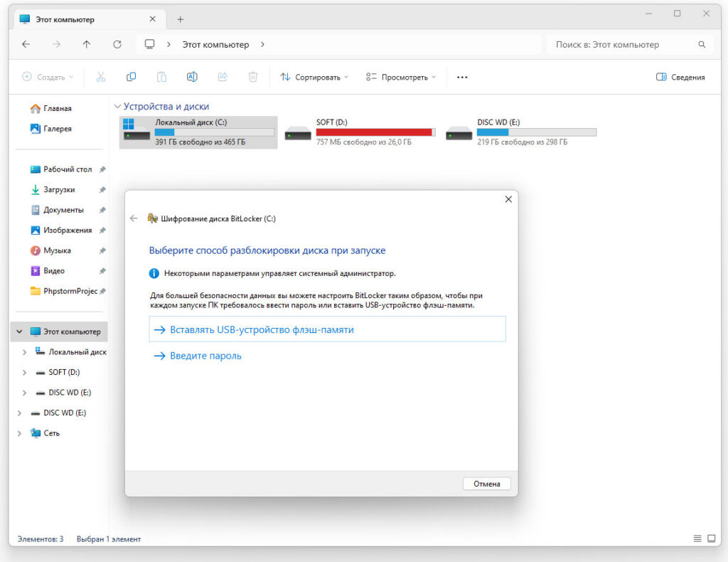
Task: Select SOFT (D:) drive tile
Action: (360, 132)
